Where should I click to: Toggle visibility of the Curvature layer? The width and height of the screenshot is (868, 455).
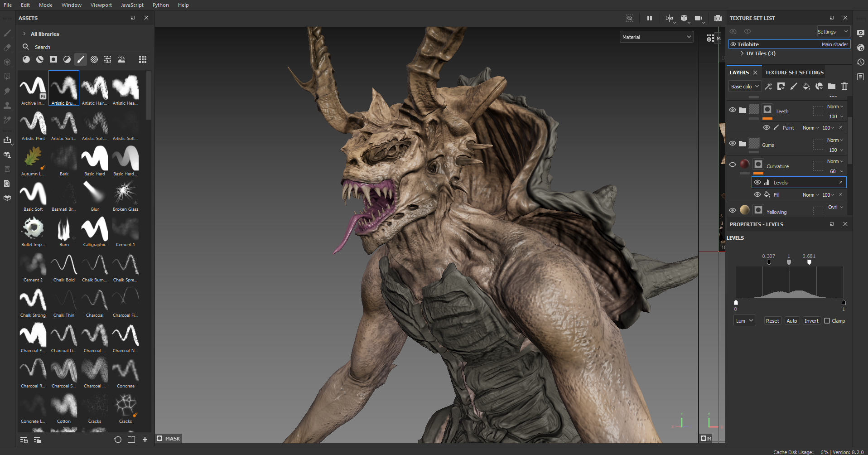(733, 165)
